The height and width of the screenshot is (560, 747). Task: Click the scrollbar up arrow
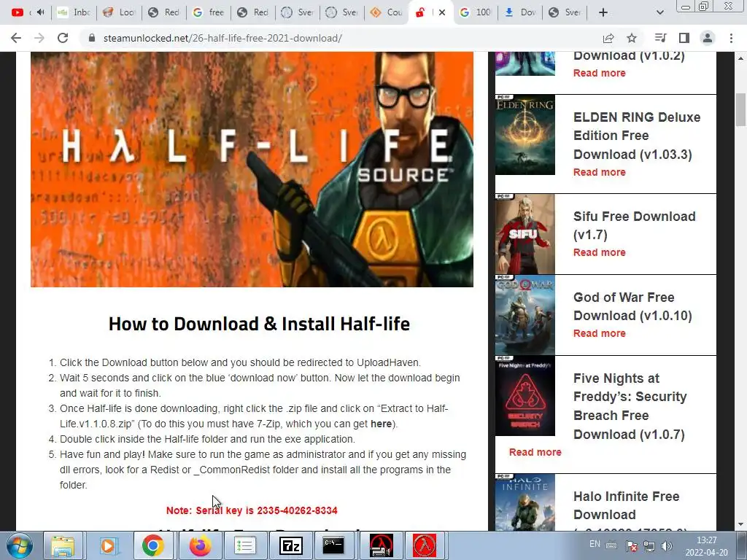pos(740,58)
